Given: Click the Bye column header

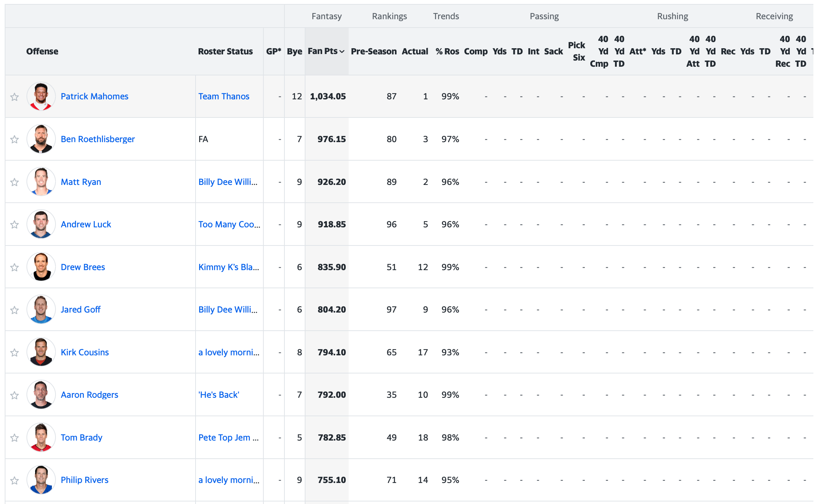Looking at the screenshot, I should click(294, 51).
